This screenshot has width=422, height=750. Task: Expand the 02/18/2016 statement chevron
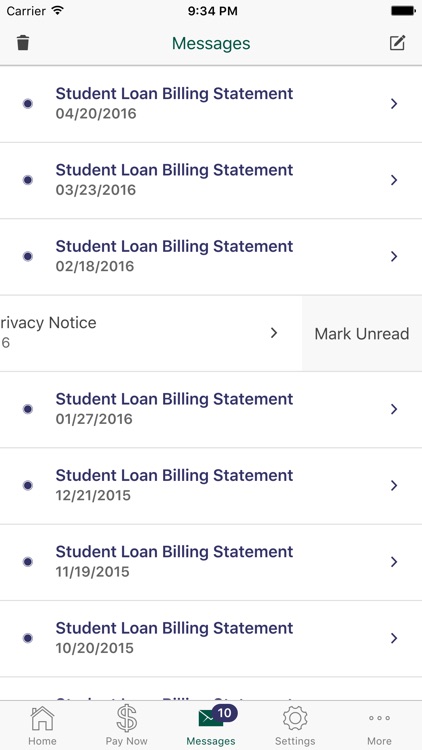394,256
